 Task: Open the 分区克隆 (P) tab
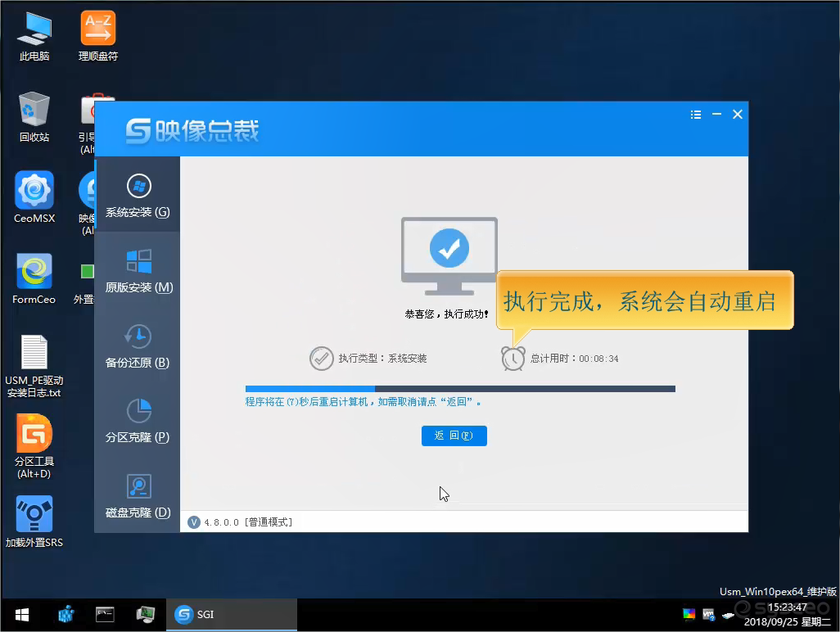[x=138, y=421]
